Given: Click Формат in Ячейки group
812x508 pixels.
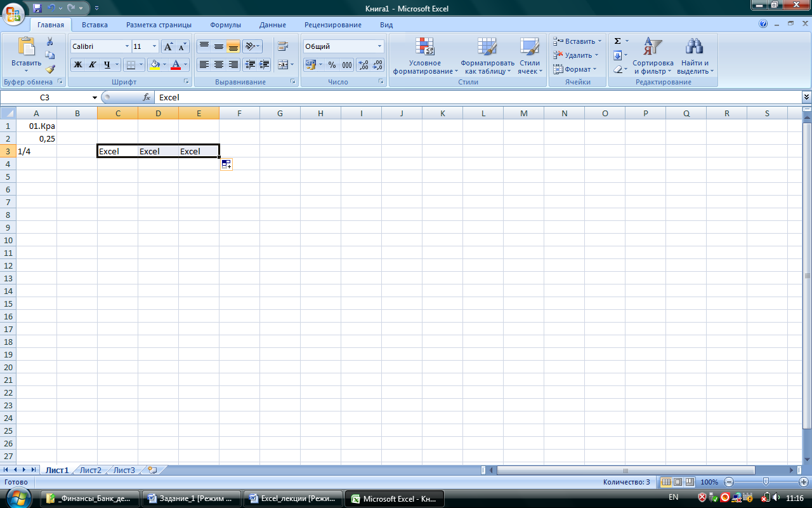Looking at the screenshot, I should [575, 69].
